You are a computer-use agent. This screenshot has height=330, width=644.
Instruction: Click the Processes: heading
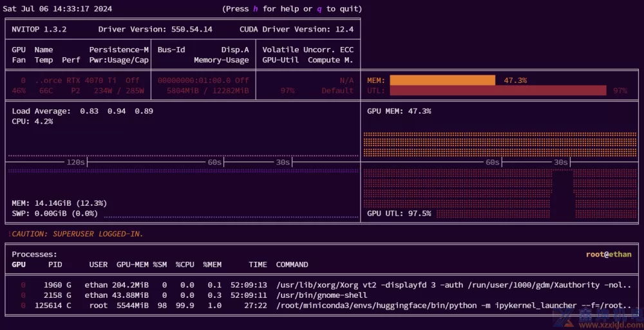pyautogui.click(x=35, y=255)
